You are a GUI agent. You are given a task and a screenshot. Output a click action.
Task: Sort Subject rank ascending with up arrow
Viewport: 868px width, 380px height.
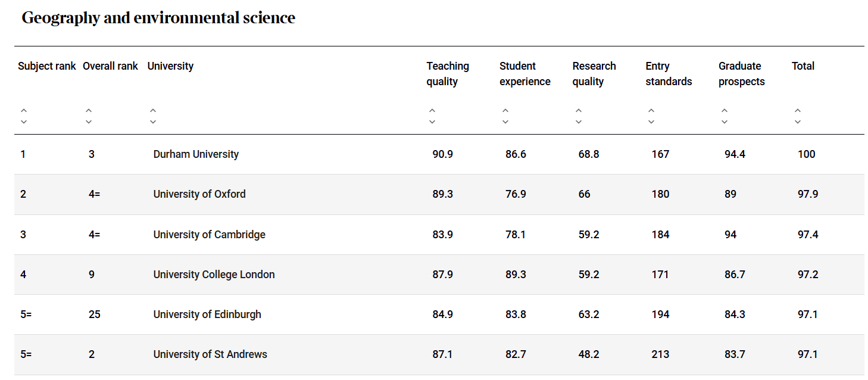[24, 111]
